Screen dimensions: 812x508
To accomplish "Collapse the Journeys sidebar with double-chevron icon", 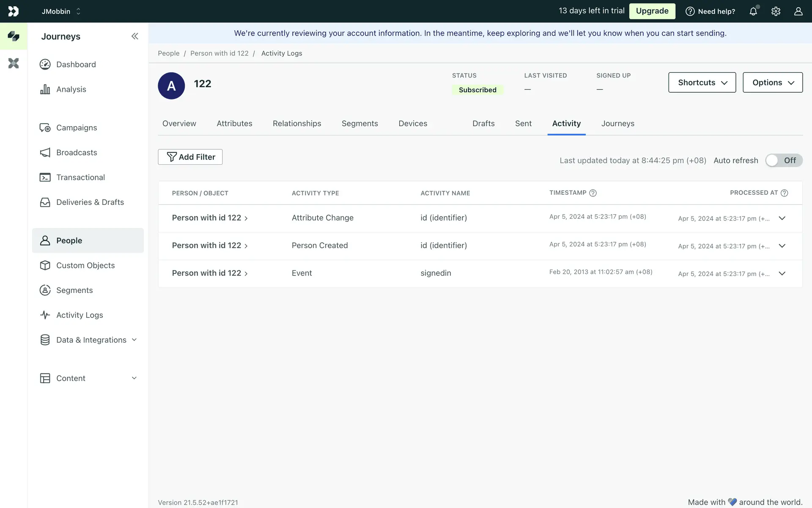I will pos(134,36).
